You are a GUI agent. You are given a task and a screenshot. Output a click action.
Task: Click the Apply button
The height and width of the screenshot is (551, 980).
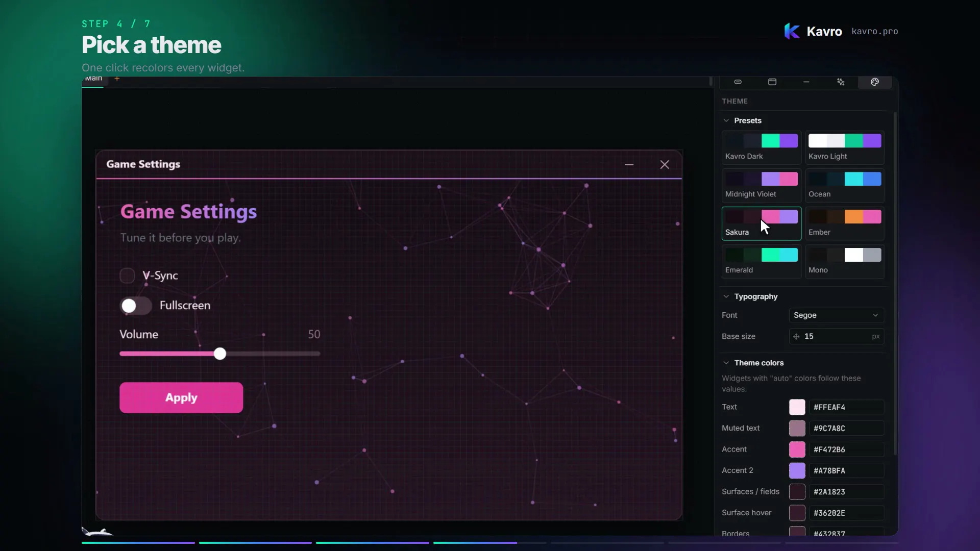point(181,397)
